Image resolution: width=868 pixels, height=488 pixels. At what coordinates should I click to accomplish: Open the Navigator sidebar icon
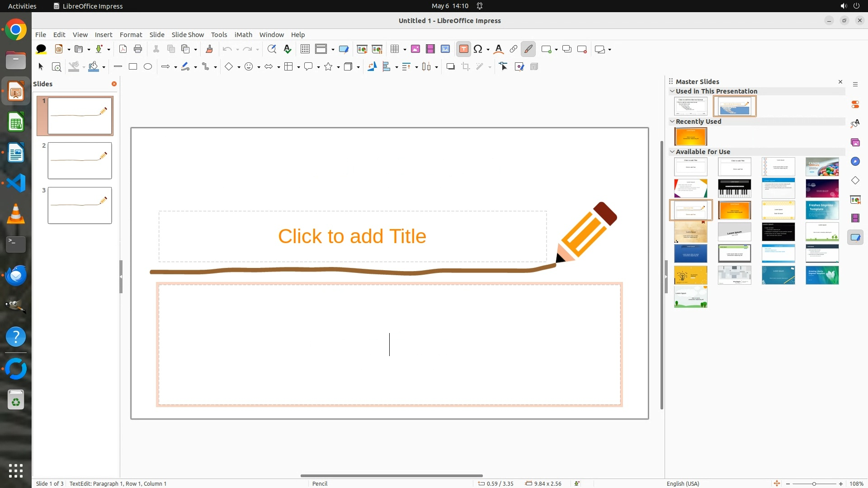(x=855, y=161)
